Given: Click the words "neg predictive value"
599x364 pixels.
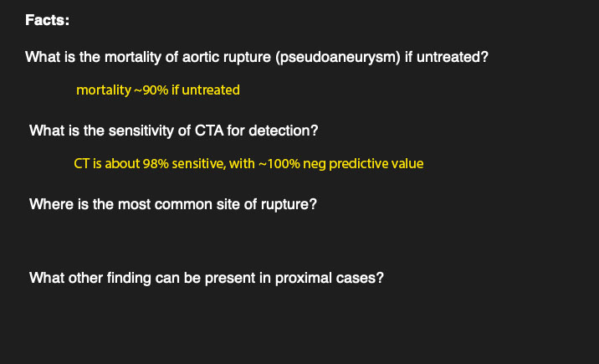Looking at the screenshot, I should coord(363,163).
